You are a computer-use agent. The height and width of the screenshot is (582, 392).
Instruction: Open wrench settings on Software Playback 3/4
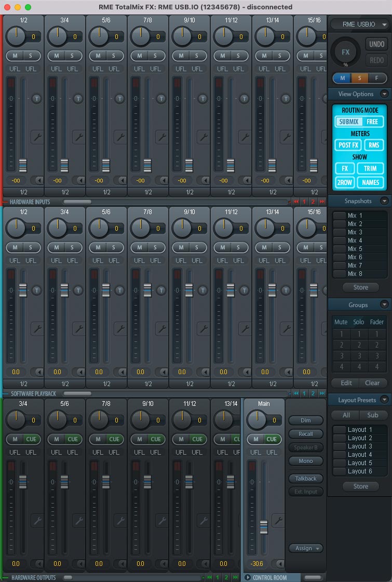(x=78, y=328)
